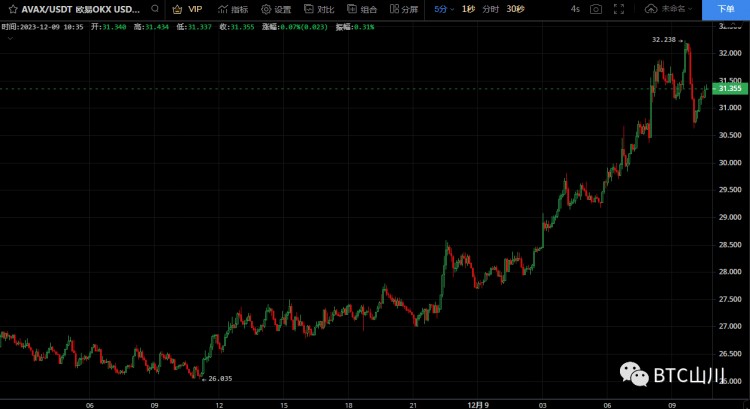Switch to the 分时 time-sharing view
750x409 pixels.
490,9
